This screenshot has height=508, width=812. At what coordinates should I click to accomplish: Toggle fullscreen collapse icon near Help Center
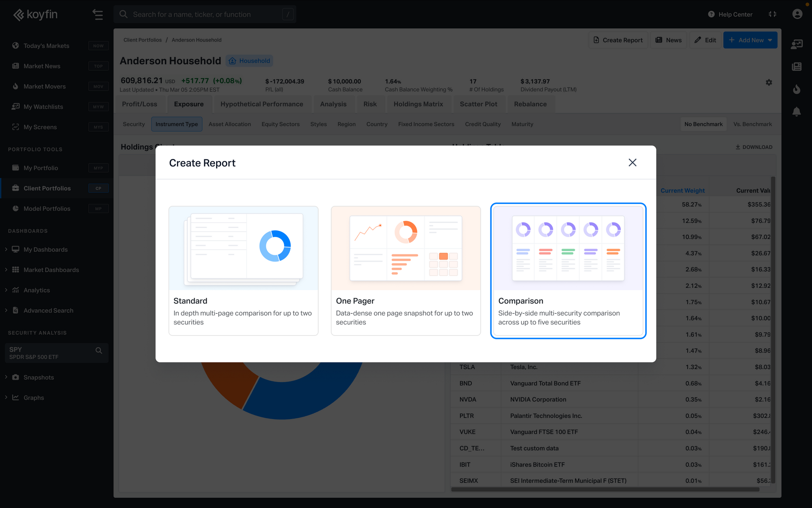pyautogui.click(x=772, y=14)
